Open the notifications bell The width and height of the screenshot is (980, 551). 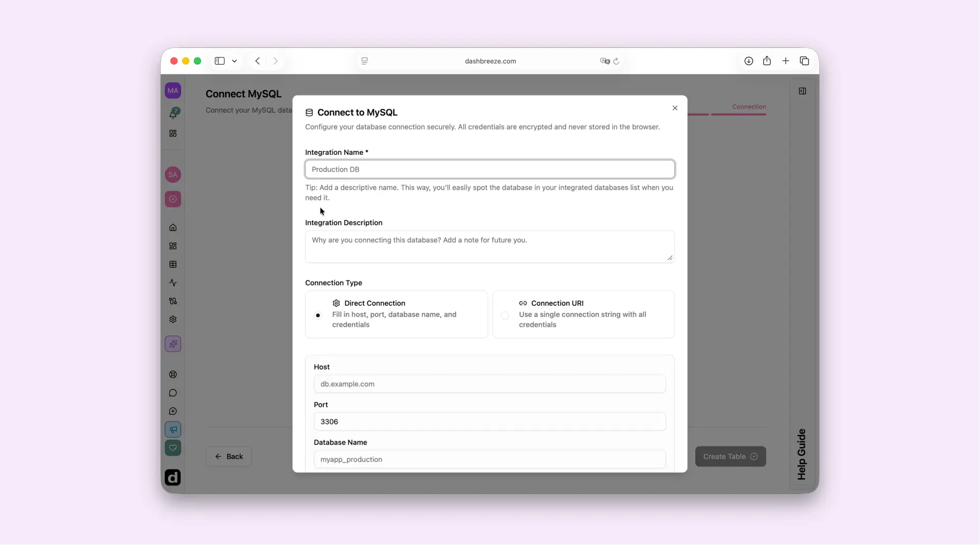tap(173, 113)
